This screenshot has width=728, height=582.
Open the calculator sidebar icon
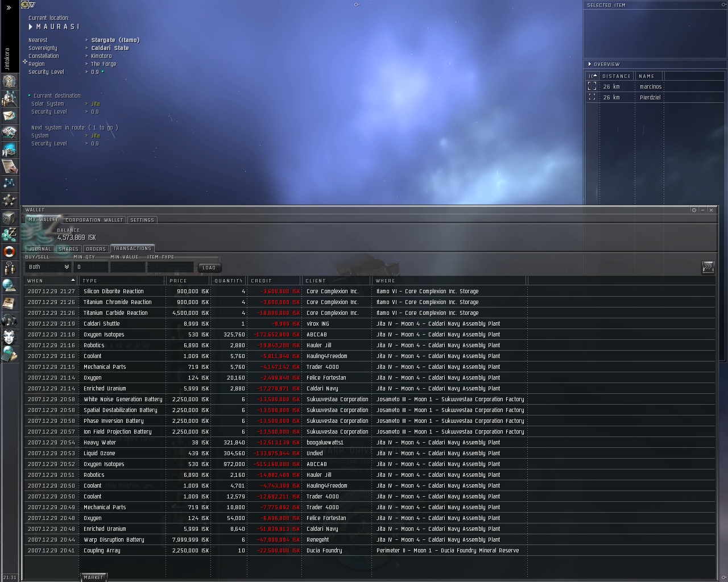pos(9,354)
